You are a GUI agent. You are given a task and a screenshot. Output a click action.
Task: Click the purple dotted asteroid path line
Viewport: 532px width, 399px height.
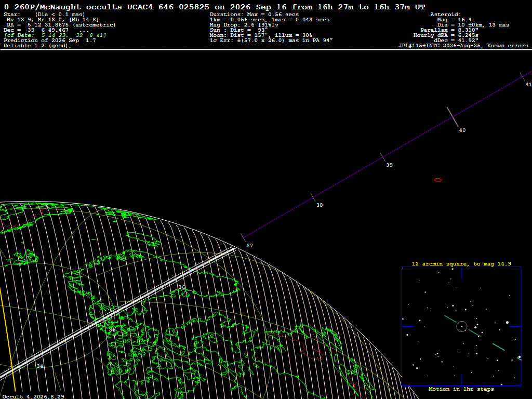pos(387,154)
